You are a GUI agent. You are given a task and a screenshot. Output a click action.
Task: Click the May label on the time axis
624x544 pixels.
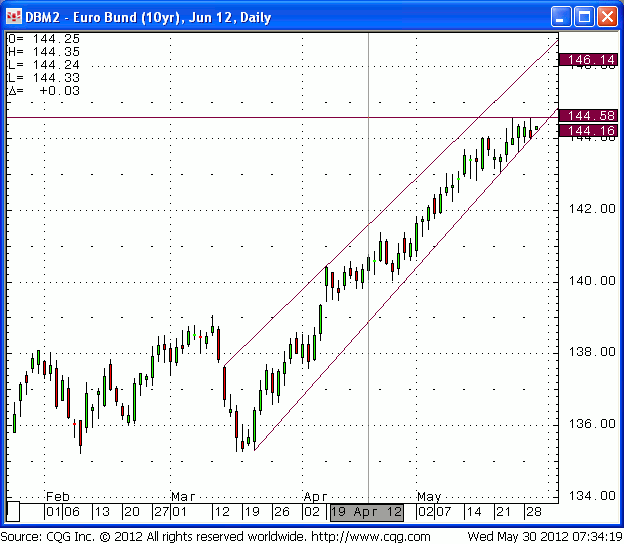[429, 496]
